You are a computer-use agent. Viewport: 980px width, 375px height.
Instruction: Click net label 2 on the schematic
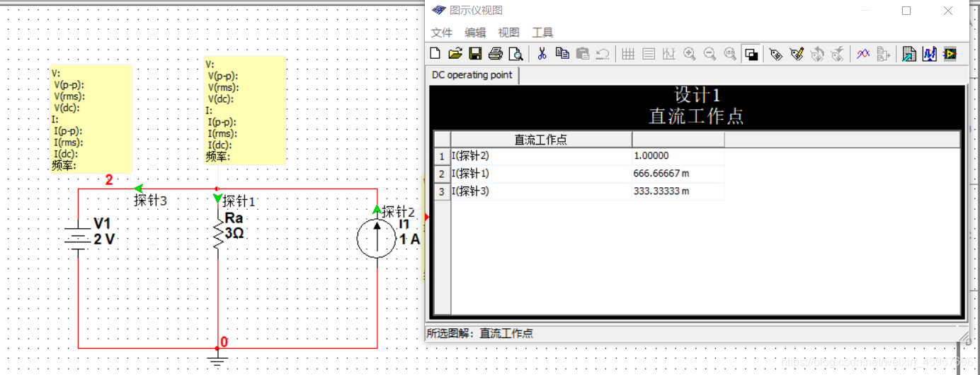pyautogui.click(x=109, y=180)
